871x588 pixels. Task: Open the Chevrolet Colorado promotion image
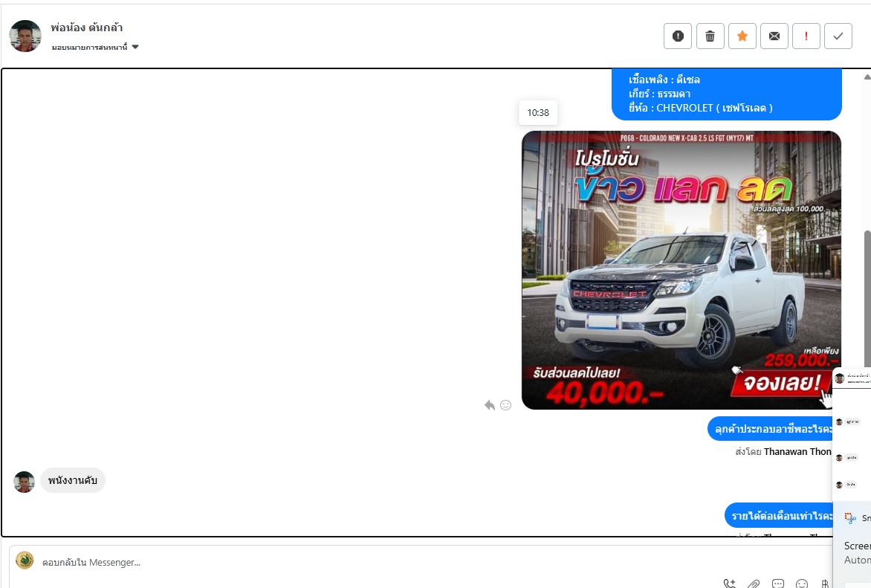point(681,270)
